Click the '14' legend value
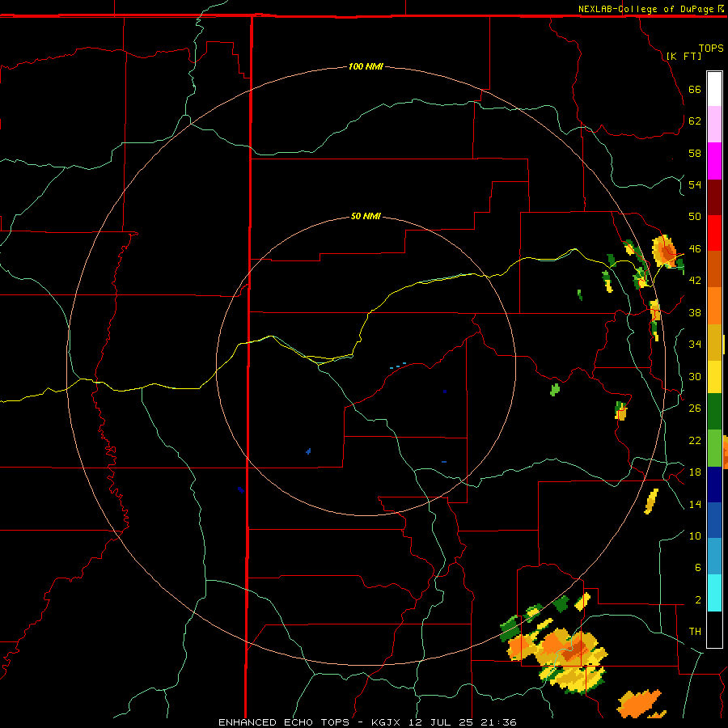 pos(695,504)
